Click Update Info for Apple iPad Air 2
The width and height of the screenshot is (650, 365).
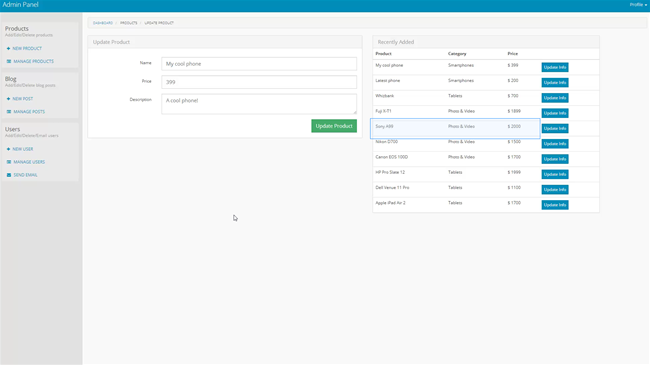tap(555, 205)
